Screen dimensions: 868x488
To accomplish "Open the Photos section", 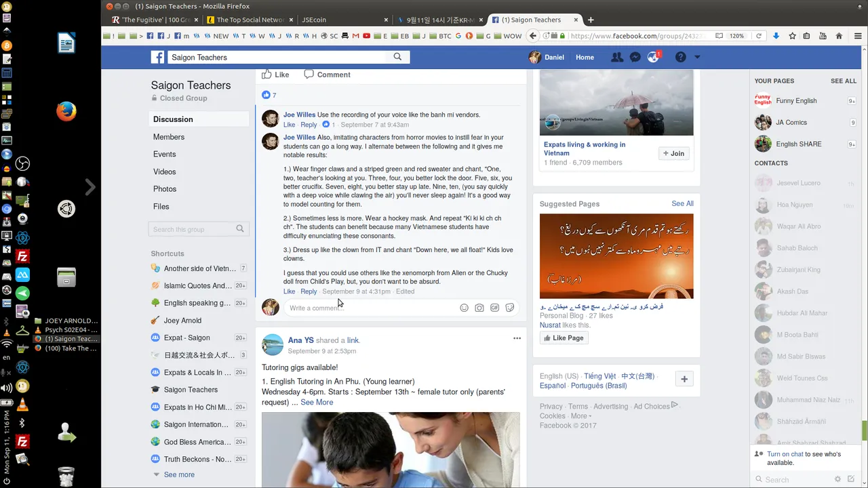I will 165,189.
